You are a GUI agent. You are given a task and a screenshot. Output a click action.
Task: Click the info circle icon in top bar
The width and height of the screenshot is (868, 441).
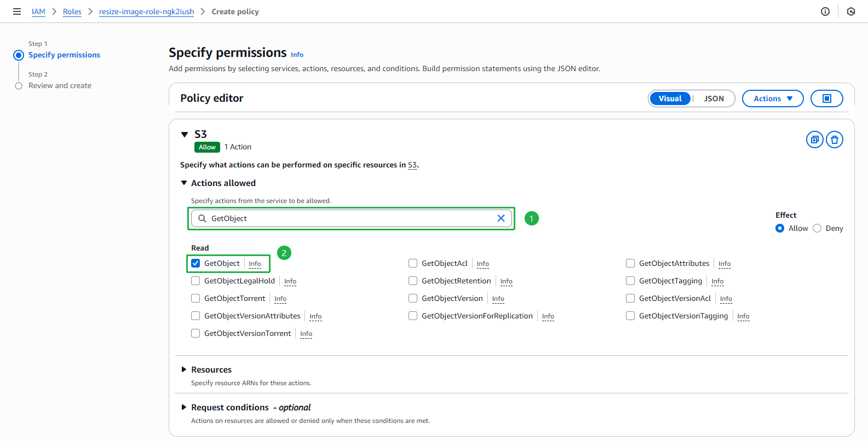[825, 11]
